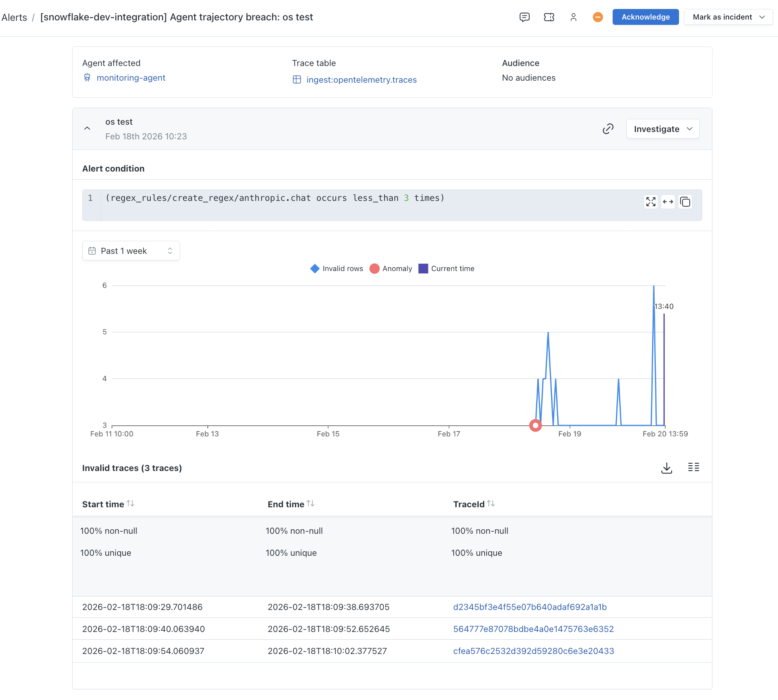This screenshot has height=700, width=778.
Task: Open ingest:opentelemetry.traces table link
Action: [362, 80]
